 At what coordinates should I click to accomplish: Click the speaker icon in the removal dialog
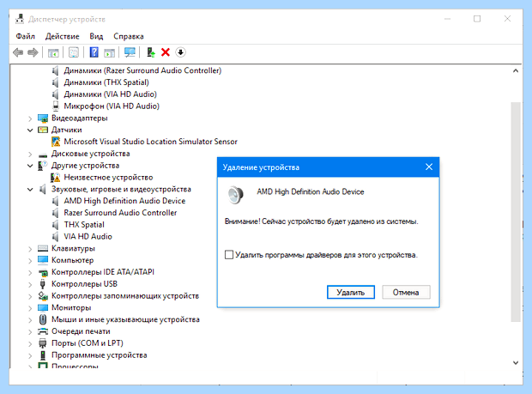click(235, 195)
